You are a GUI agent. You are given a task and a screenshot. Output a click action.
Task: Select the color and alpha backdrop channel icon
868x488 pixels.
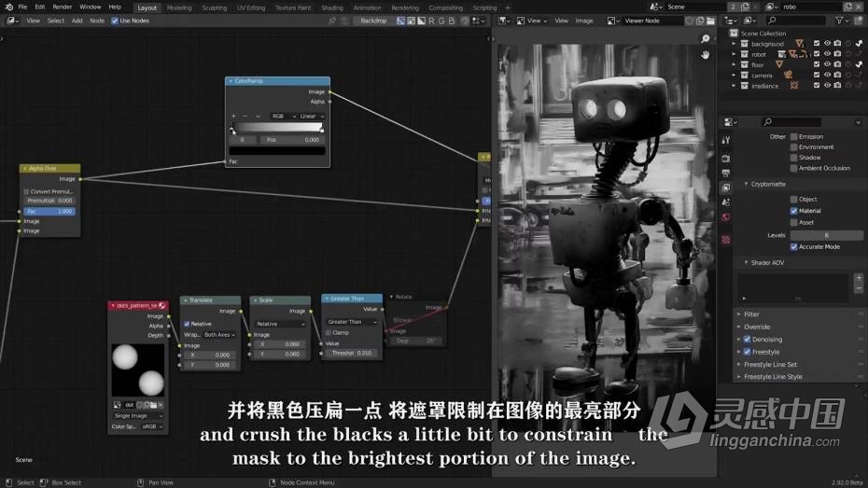tap(400, 21)
